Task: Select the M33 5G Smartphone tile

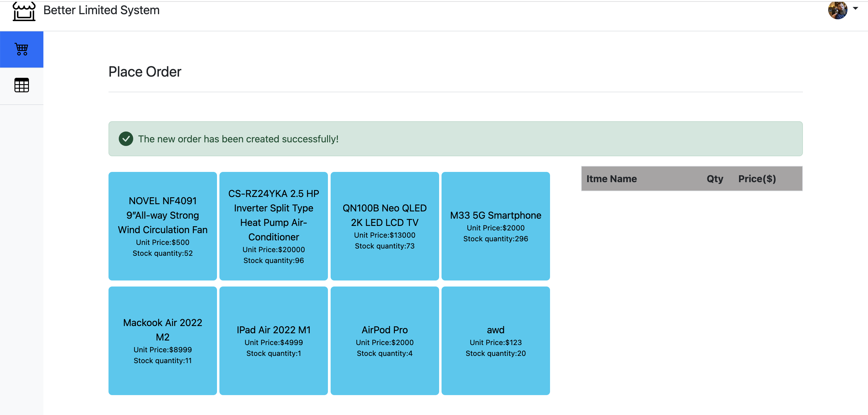Action: pyautogui.click(x=495, y=226)
